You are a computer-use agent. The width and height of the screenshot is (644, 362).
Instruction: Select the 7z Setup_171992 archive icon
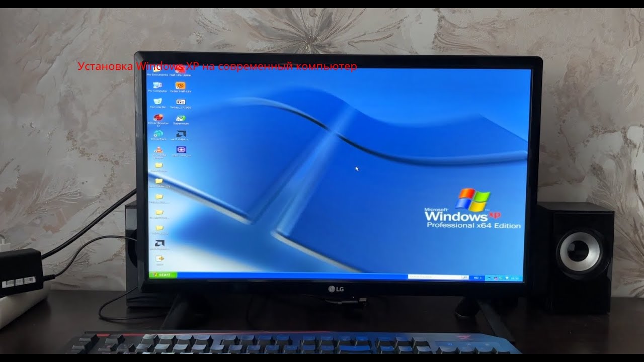pos(181,103)
